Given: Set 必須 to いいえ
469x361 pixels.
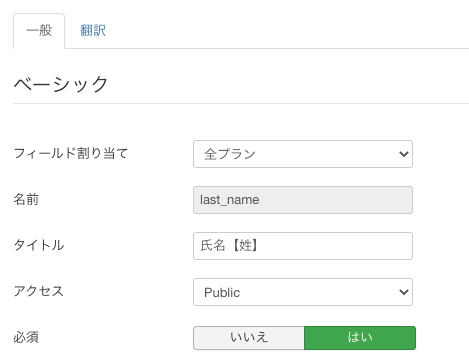Looking at the screenshot, I should (249, 338).
